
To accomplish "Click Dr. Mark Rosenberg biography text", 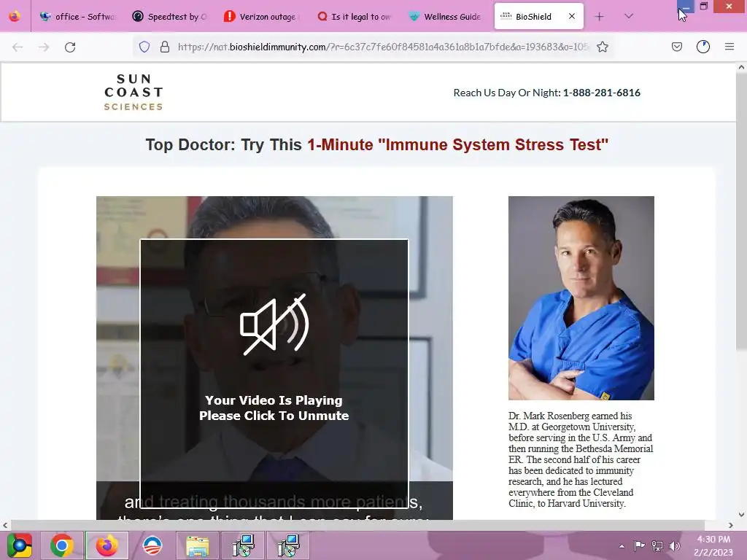I will (x=581, y=459).
